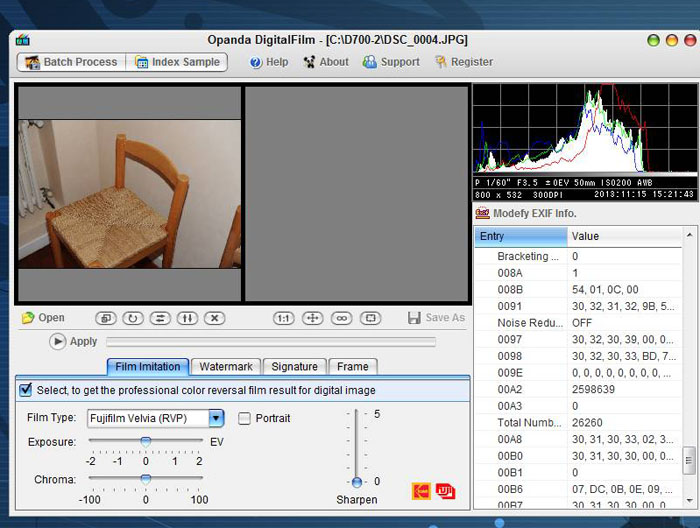Viewport: 700px width, 528px height.
Task: Click the pan/move crosshair icon
Action: pos(313,318)
